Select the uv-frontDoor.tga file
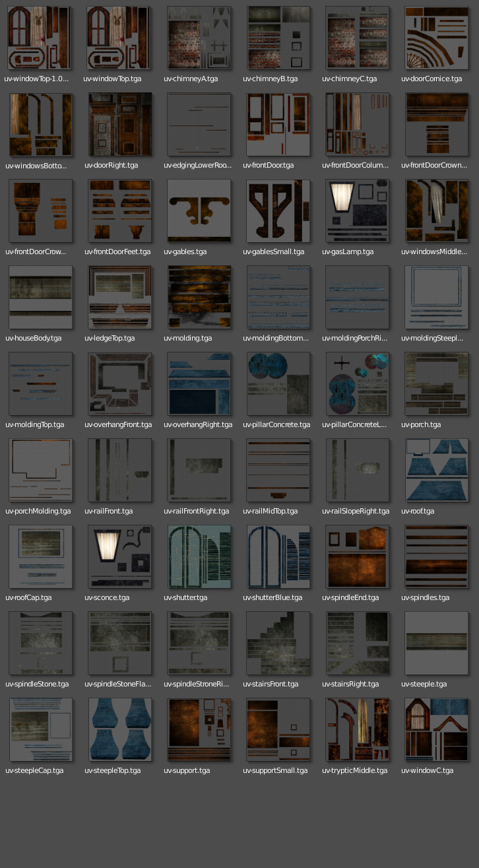Image resolution: width=479 pixels, height=868 pixels. [278, 125]
